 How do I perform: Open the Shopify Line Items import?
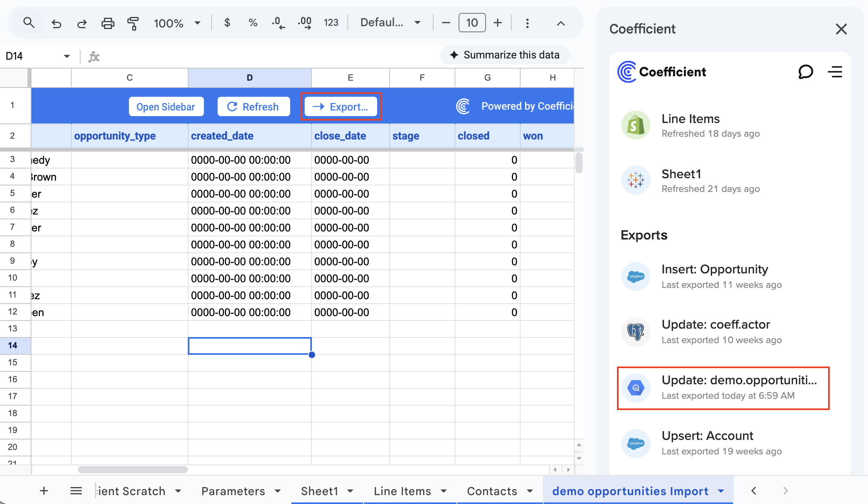[x=690, y=125]
